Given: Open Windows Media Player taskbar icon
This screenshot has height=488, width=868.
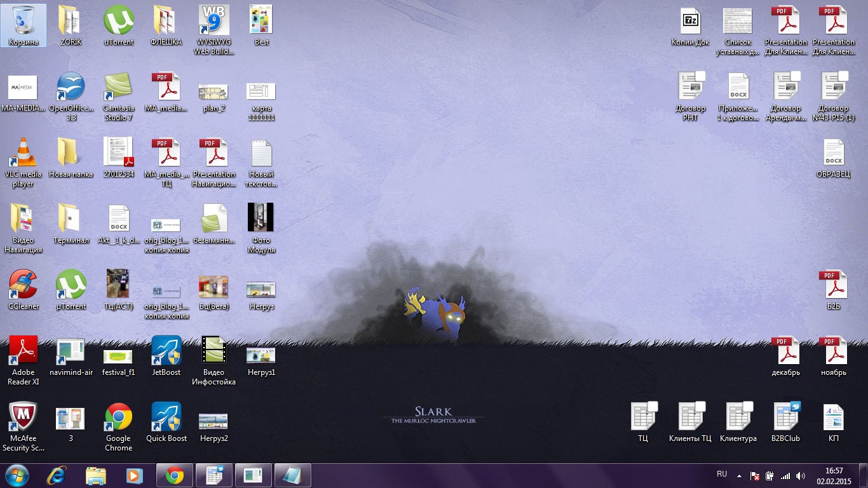Looking at the screenshot, I should 135,475.
